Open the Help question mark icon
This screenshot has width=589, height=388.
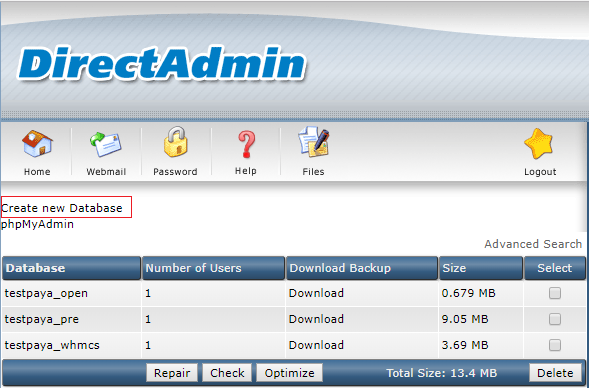point(246,144)
